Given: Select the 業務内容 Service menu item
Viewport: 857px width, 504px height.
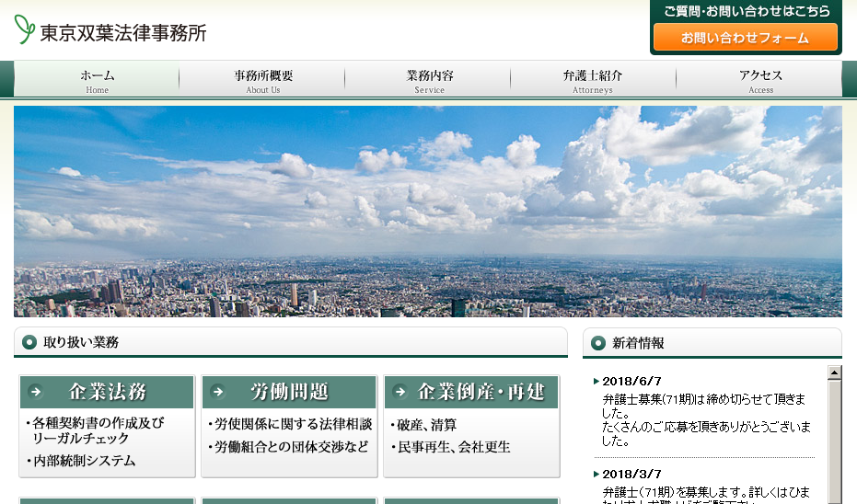Looking at the screenshot, I should point(429,80).
